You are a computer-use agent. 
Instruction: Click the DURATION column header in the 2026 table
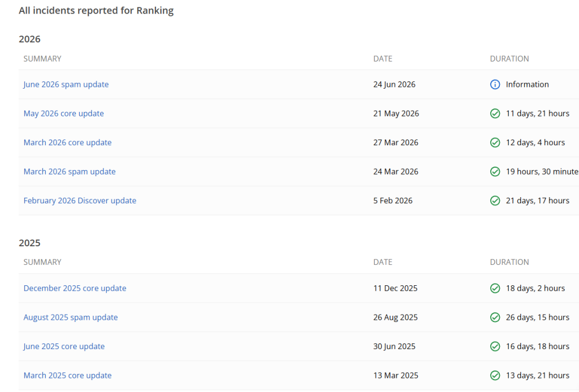[x=509, y=59]
